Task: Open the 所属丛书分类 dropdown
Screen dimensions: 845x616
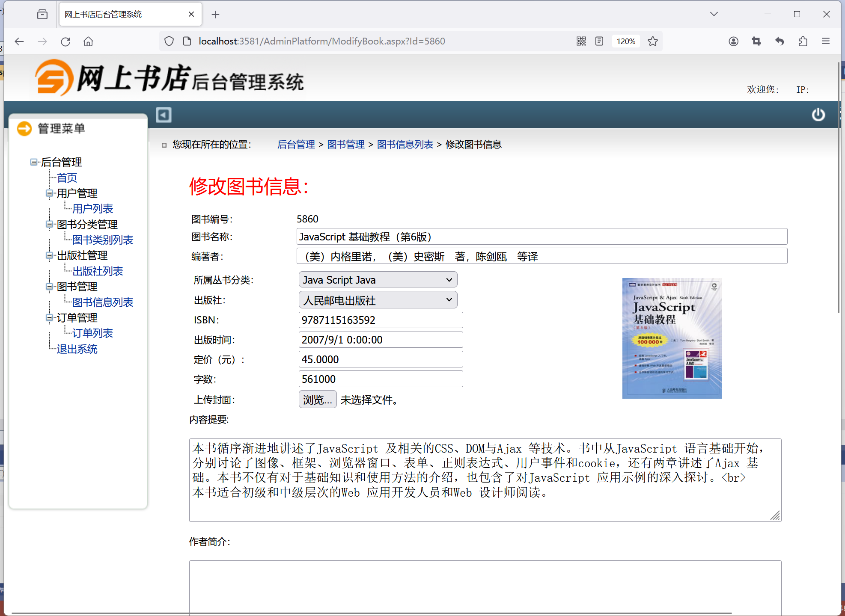Action: [378, 280]
